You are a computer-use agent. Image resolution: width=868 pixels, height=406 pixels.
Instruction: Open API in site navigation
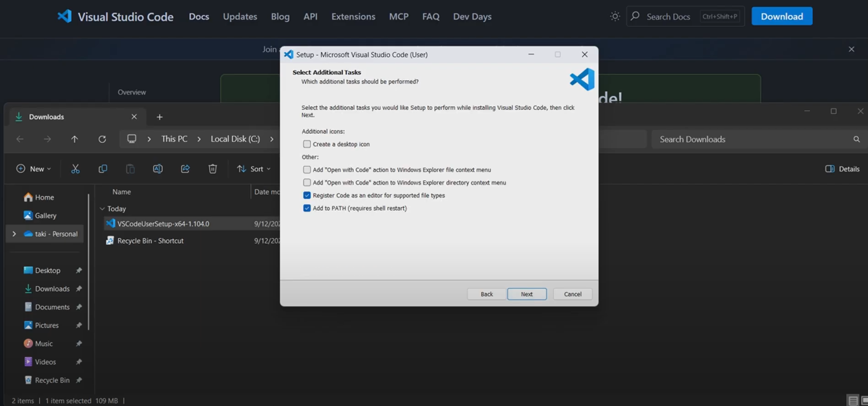[310, 16]
